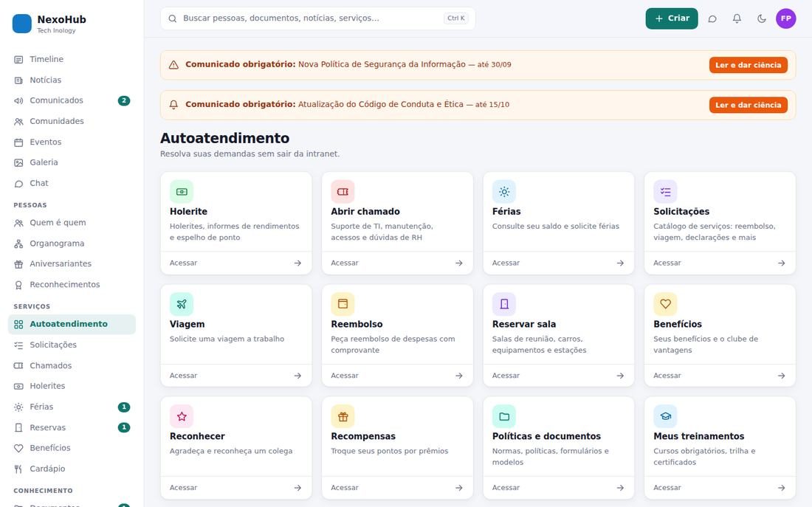Click the Ctrl K shortcut badge
Image resolution: width=812 pixels, height=507 pixels.
click(456, 18)
